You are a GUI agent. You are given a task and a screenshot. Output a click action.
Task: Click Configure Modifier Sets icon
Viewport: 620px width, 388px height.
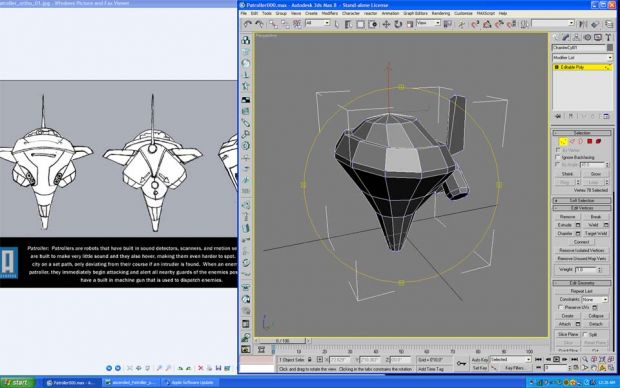[x=606, y=116]
